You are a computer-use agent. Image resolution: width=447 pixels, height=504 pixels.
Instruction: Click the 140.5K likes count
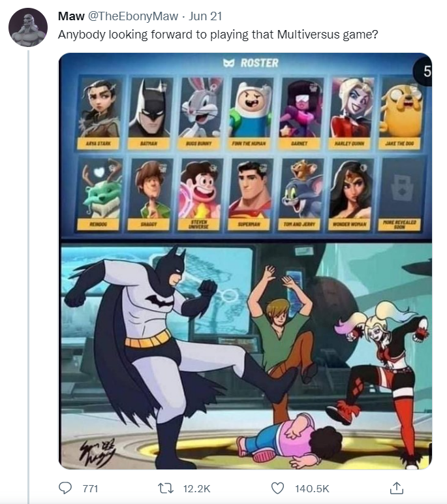point(312,488)
